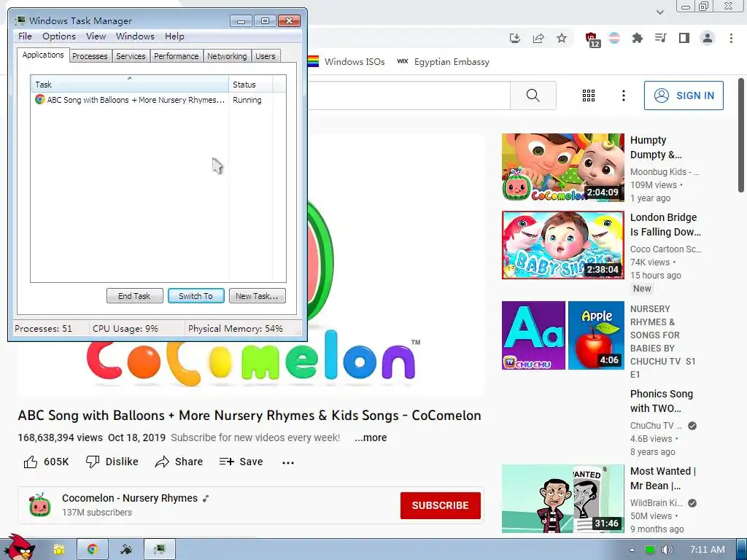This screenshot has height=560, width=747.
Task: Click the share page icon in address bar
Action: pyautogui.click(x=538, y=38)
